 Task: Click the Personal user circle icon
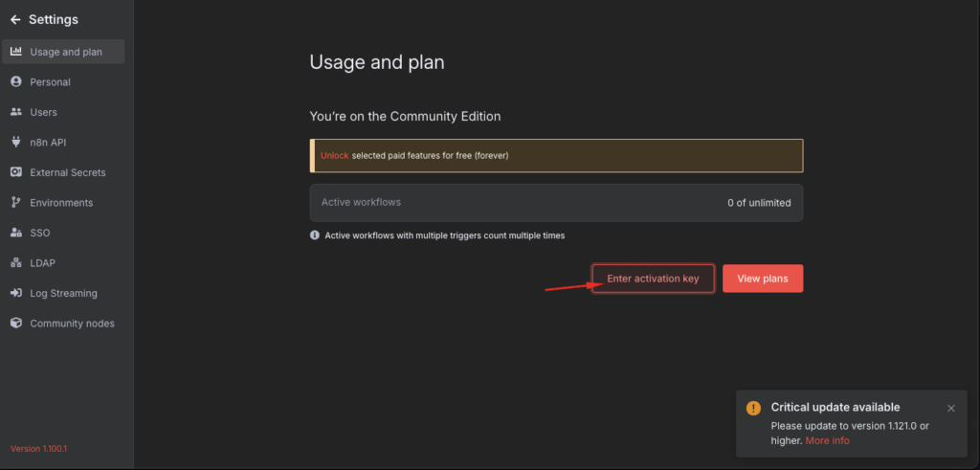pos(15,82)
